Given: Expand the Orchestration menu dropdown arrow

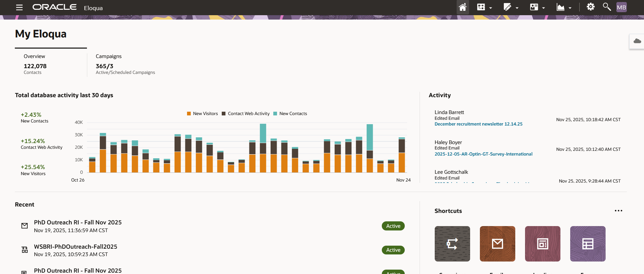Looking at the screenshot, I should coord(491,8).
